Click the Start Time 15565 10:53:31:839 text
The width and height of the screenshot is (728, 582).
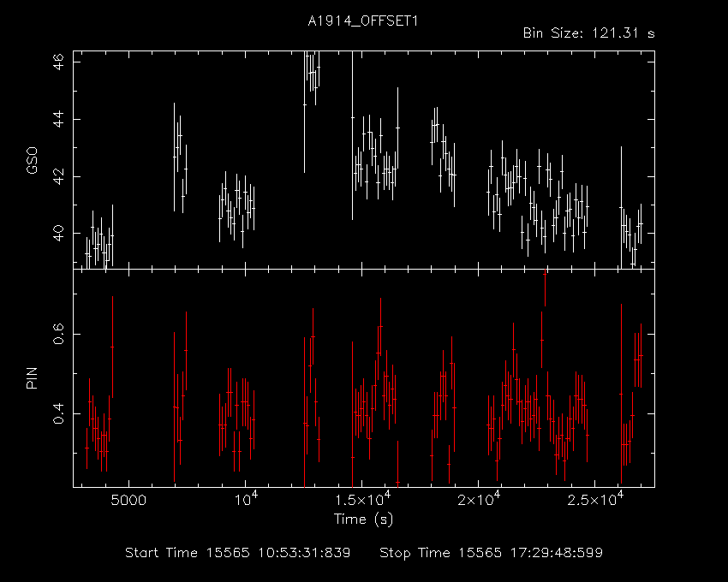tap(238, 553)
